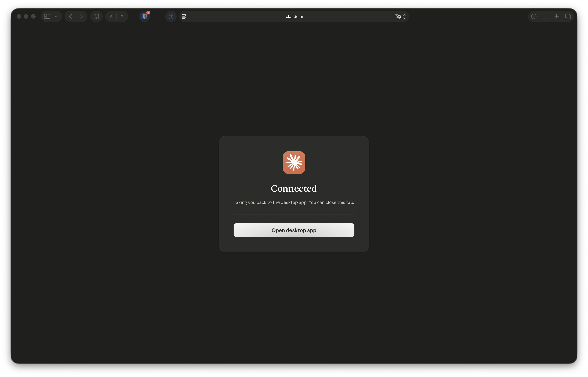Image resolution: width=588 pixels, height=377 pixels.
Task: Decrease text size with smaller A
Action: coord(111,16)
